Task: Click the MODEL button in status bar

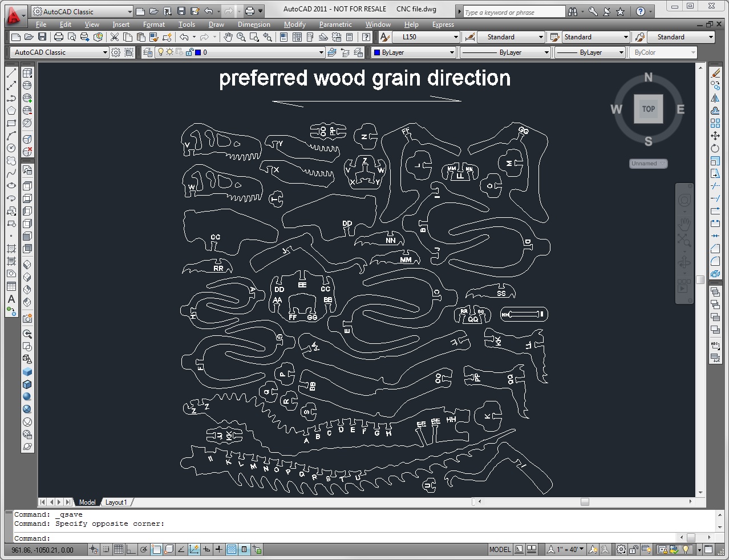Action: tap(500, 550)
